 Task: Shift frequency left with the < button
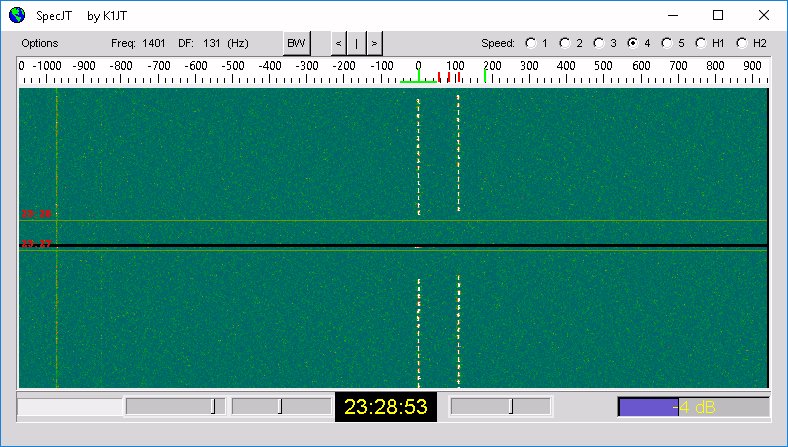pyautogui.click(x=338, y=43)
